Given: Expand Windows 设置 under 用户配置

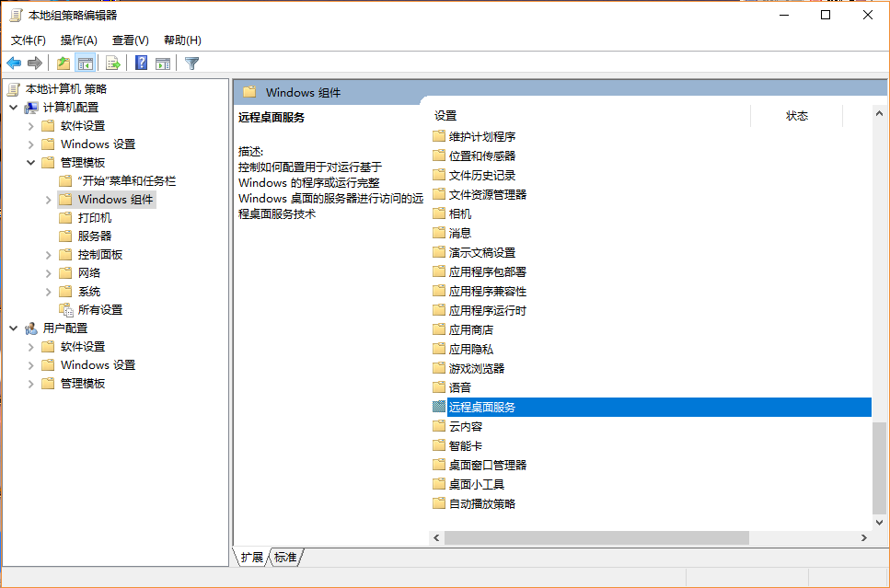Looking at the screenshot, I should [31, 365].
